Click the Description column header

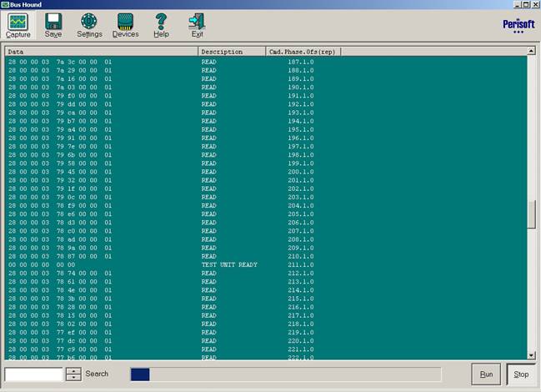(x=231, y=52)
